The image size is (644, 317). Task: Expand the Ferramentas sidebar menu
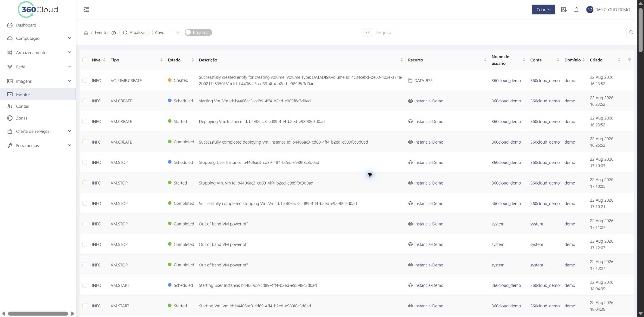pos(38,146)
